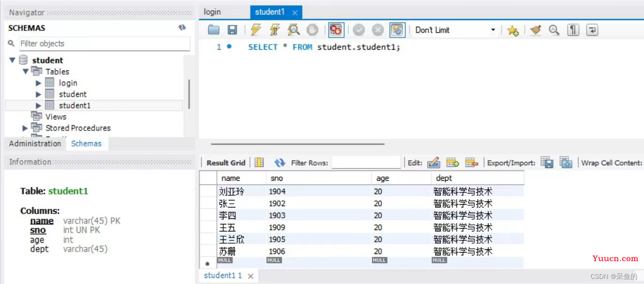Switch to the login query tab

[212, 12]
